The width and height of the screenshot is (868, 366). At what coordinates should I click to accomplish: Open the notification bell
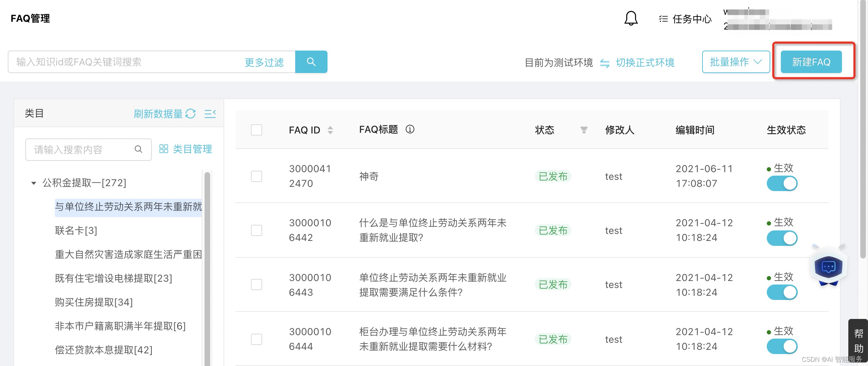[631, 18]
